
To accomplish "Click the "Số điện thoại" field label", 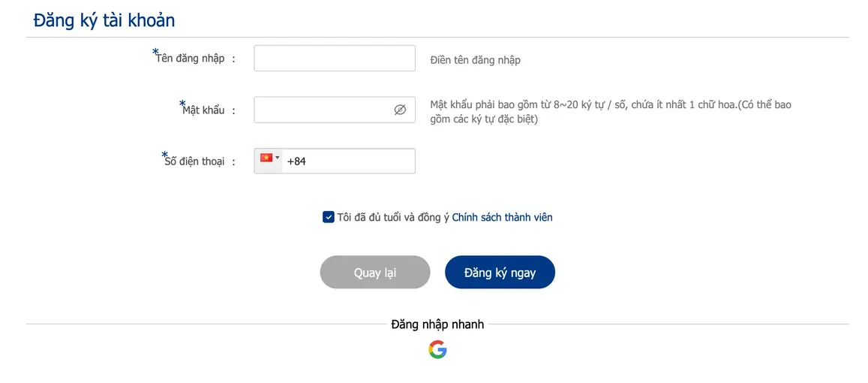I will (x=194, y=161).
